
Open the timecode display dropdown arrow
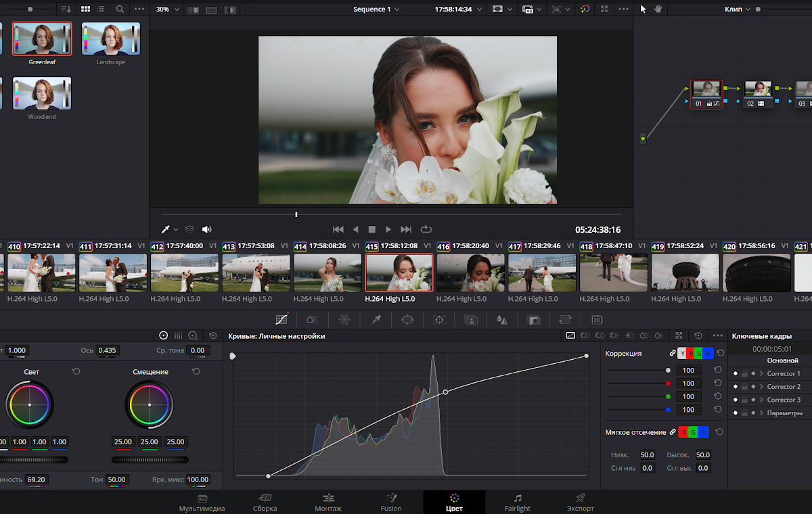pos(478,9)
